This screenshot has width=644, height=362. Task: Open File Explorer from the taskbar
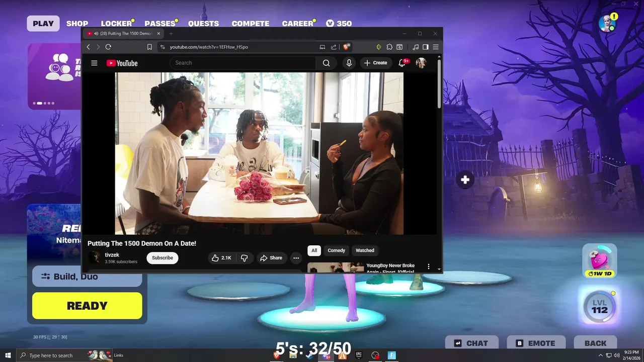pyautogui.click(x=293, y=355)
